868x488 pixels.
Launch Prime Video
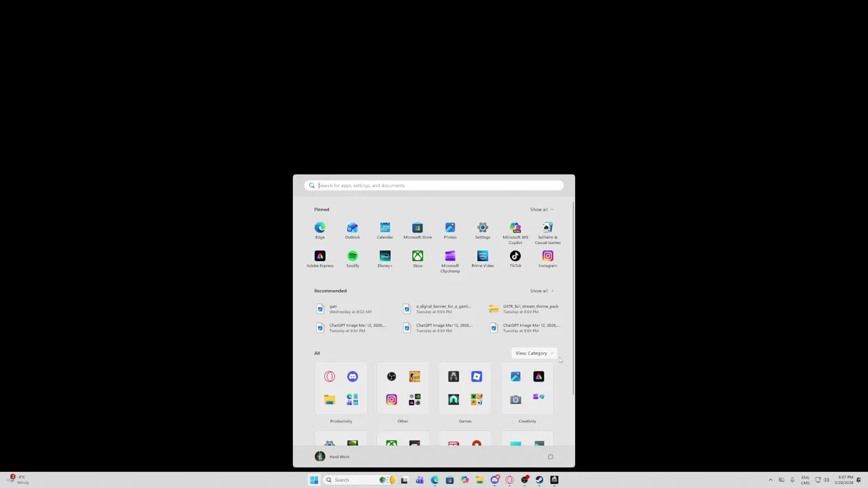483,259
